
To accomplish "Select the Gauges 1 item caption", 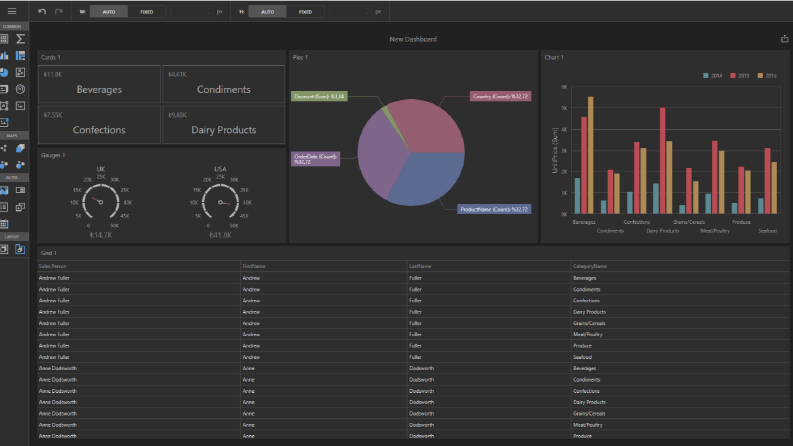I will pyautogui.click(x=53, y=155).
